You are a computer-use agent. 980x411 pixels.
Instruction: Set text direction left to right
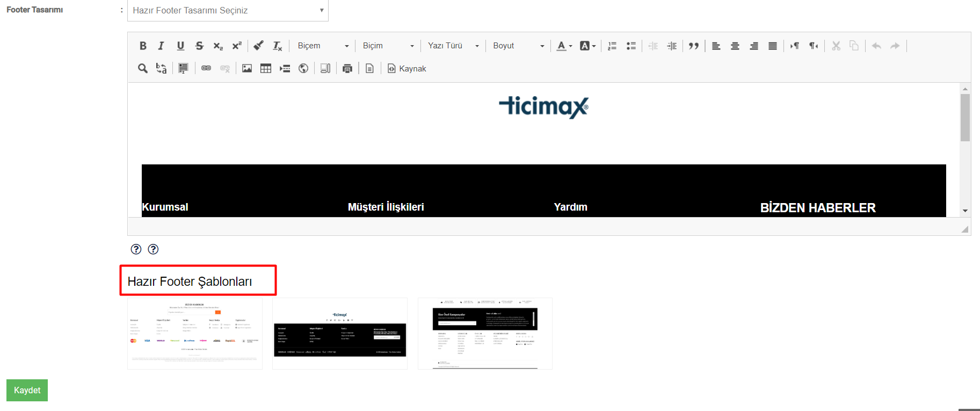pyautogui.click(x=795, y=46)
